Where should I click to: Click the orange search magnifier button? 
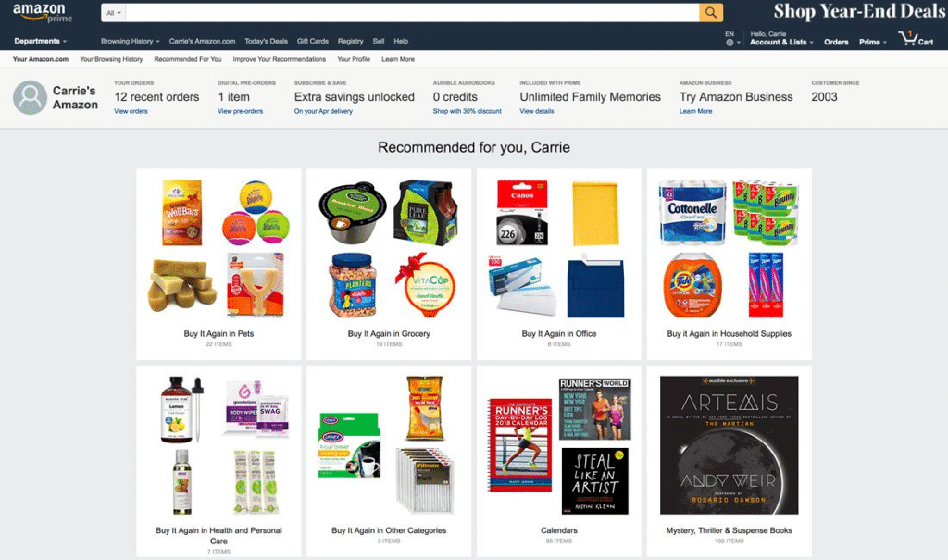(710, 12)
